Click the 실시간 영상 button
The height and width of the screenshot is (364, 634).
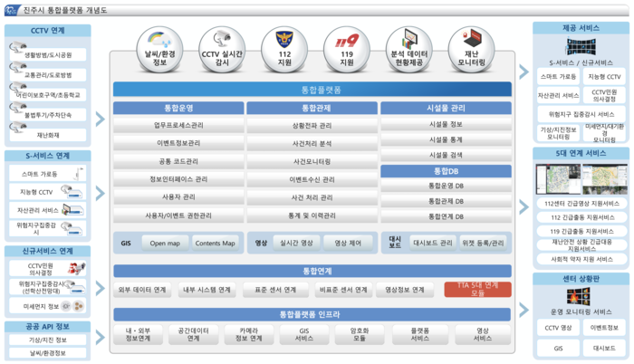(x=296, y=243)
